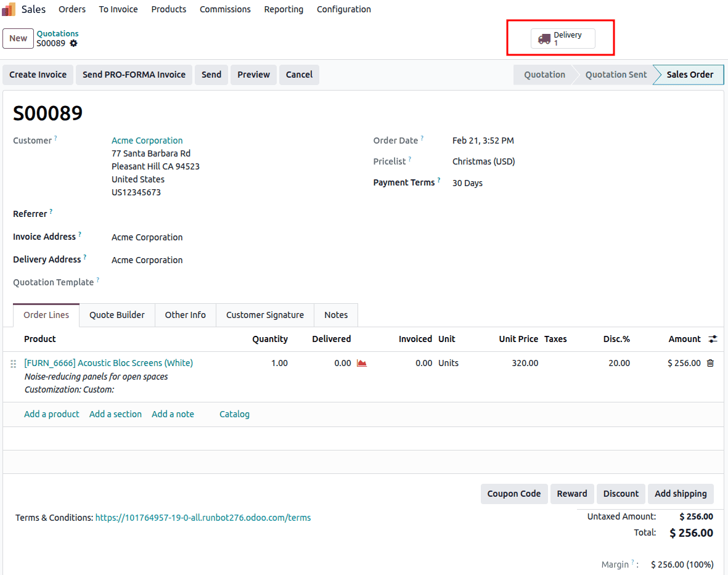
Task: Open the Commissions menu
Action: click(x=225, y=9)
